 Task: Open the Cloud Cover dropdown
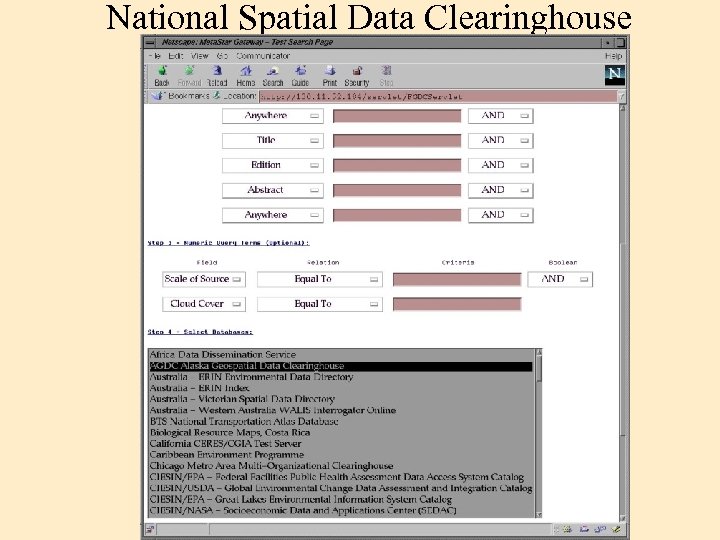[204, 304]
